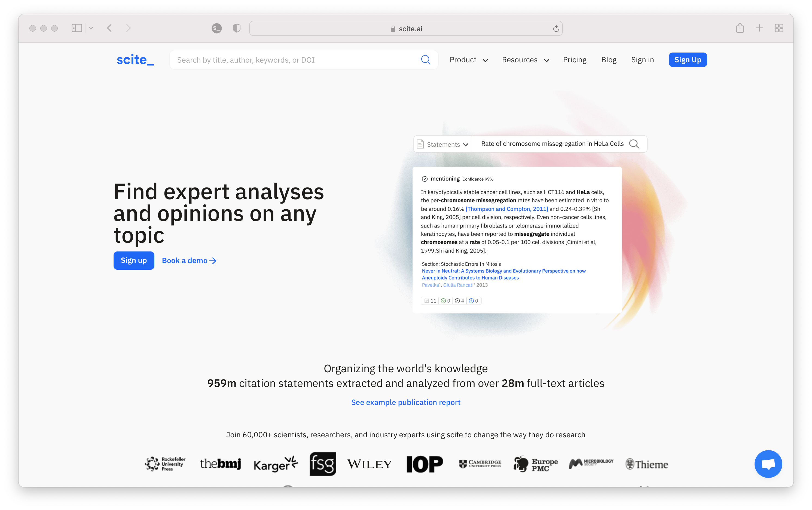Toggle the Safari sidebar icon
Viewport: 812px width, 510px height.
click(x=77, y=28)
